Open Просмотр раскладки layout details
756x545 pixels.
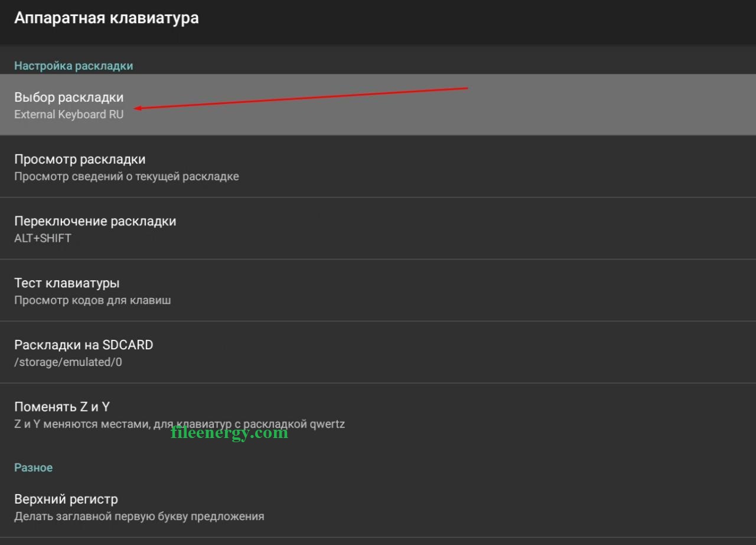point(378,167)
